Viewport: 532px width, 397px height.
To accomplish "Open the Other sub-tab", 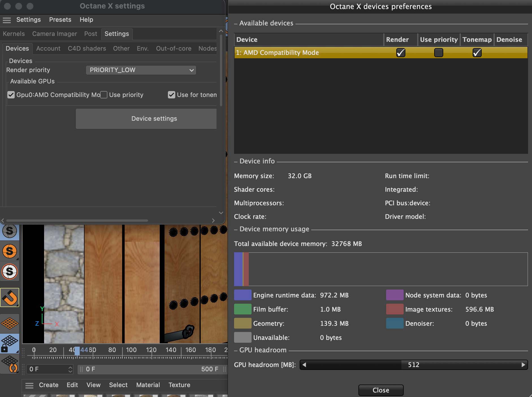I will coord(121,48).
